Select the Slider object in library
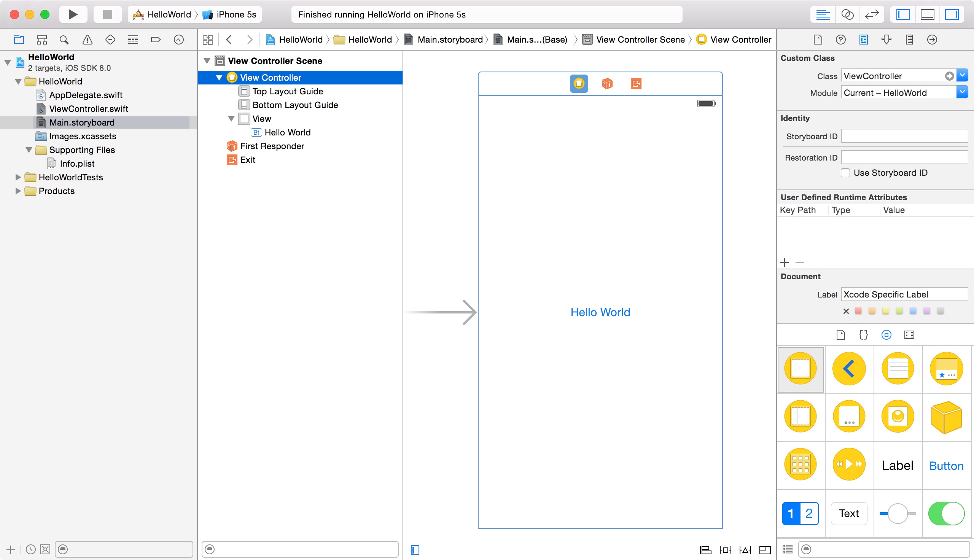974x560 pixels. pyautogui.click(x=898, y=514)
